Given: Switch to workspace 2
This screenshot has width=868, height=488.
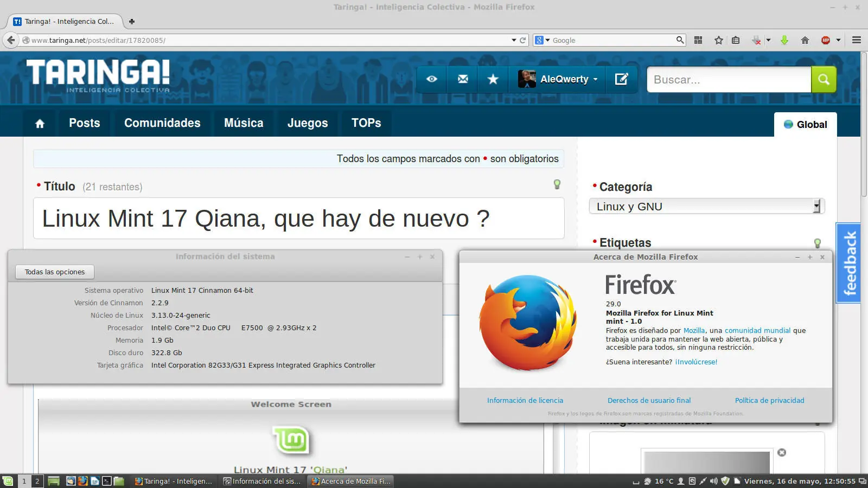Looking at the screenshot, I should coord(37,481).
